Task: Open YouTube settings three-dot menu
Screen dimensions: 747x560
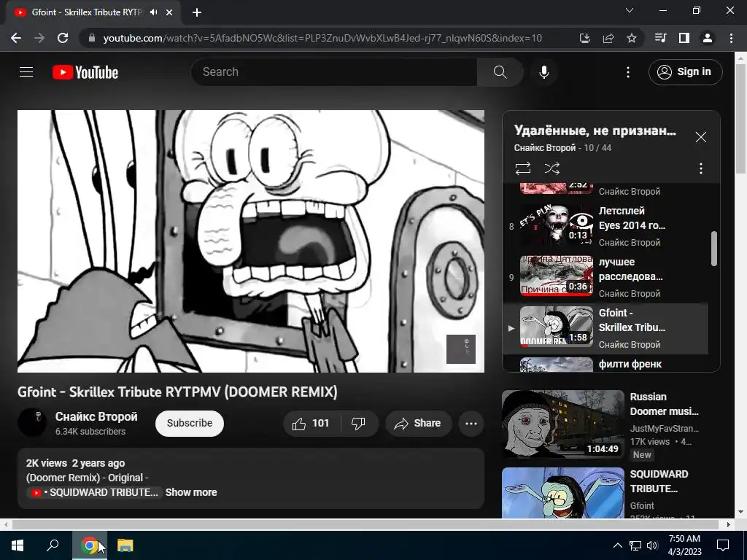Action: tap(628, 72)
